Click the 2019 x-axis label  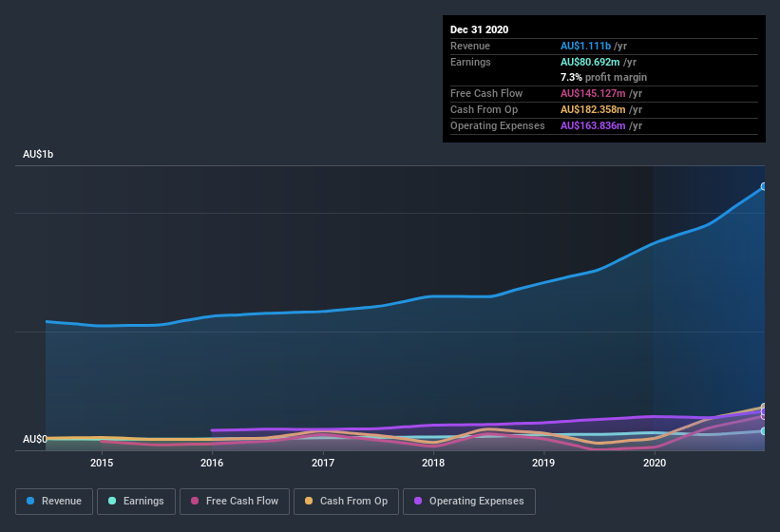point(543,463)
